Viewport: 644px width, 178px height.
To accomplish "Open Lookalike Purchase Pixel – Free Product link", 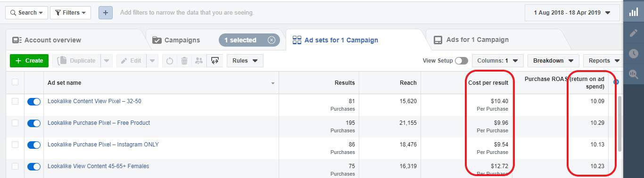I will 99,123.
